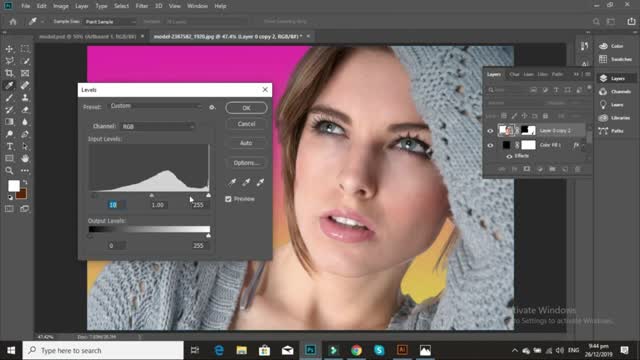This screenshot has width=640, height=360.
Task: Select the Rectangle shape tool
Action: coord(9,158)
